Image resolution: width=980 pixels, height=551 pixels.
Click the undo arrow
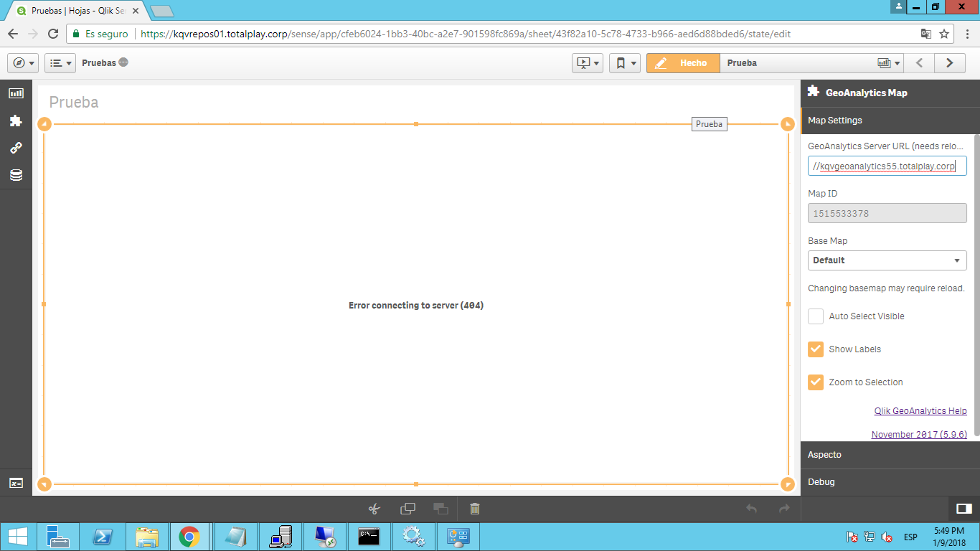tap(751, 509)
